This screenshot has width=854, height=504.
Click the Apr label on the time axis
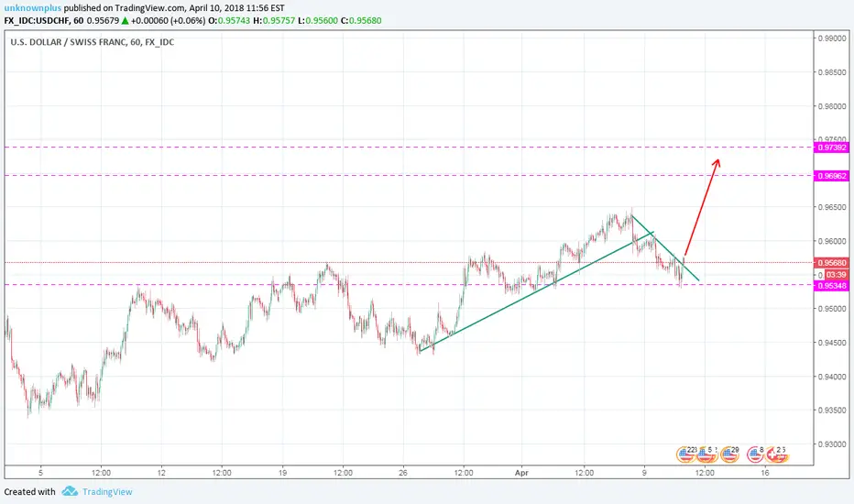coord(521,473)
